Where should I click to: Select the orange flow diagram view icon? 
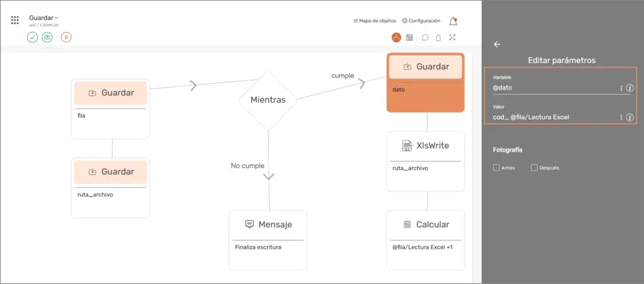[x=396, y=38]
